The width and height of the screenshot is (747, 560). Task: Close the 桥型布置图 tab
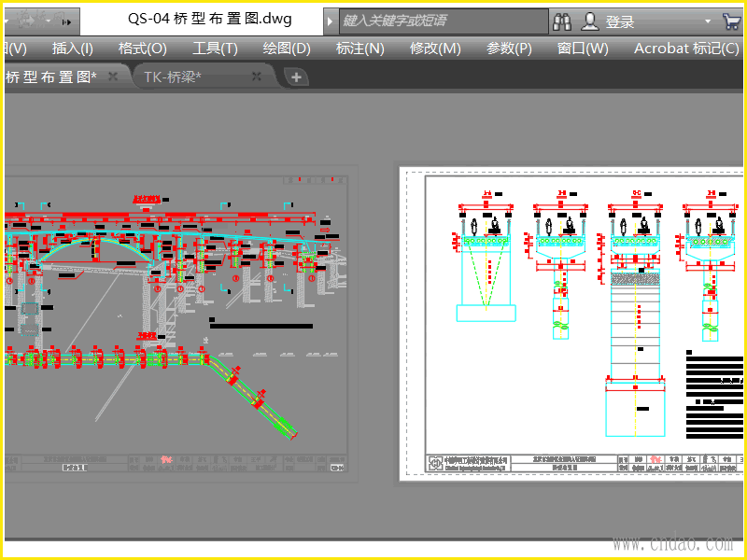pos(113,77)
